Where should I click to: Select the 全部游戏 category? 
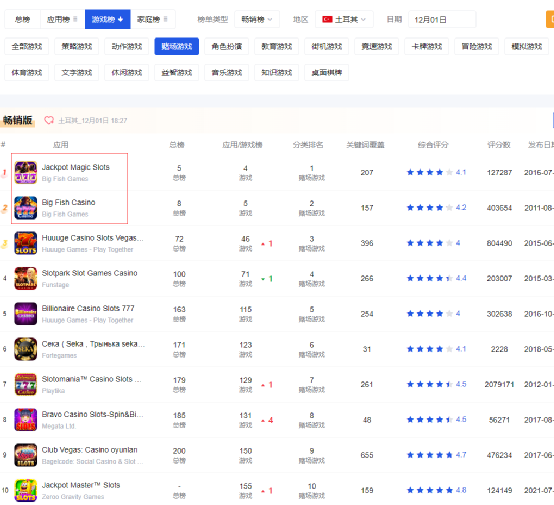(26, 46)
